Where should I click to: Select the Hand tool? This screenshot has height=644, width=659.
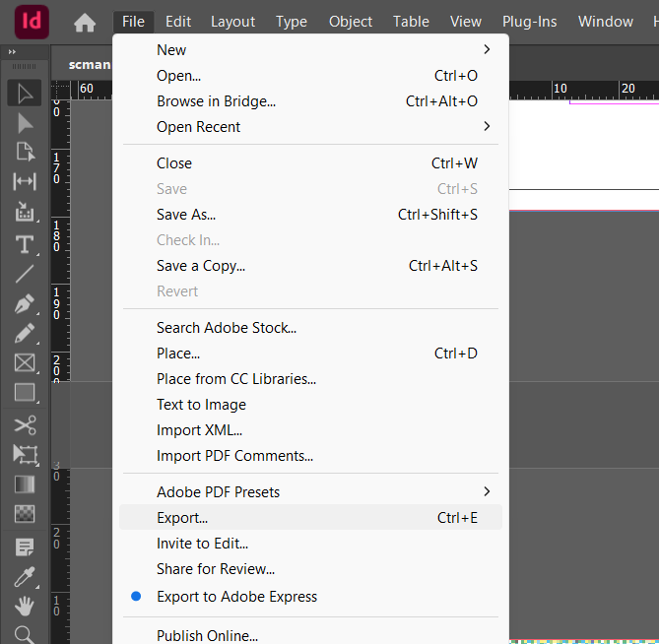tap(25, 607)
